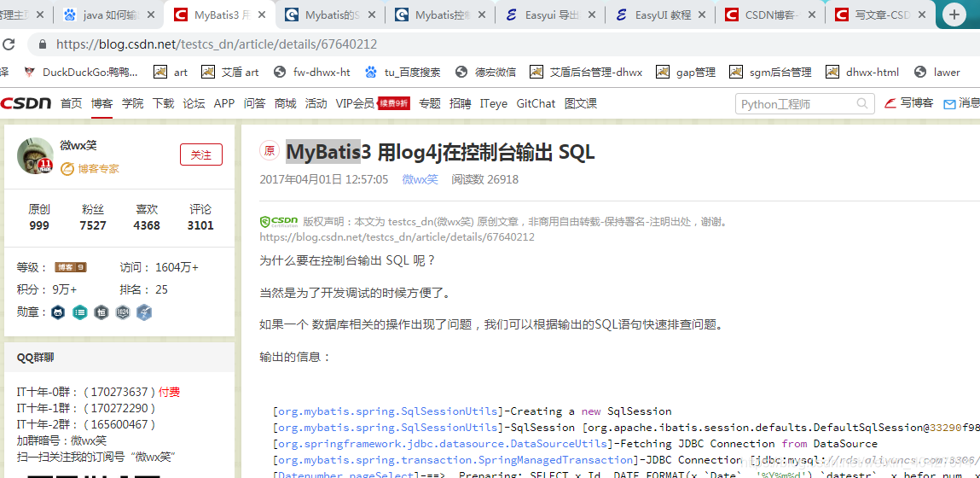980x478 pixels.
Task: Open the DuckDuckGo bookmark
Action: (81, 72)
